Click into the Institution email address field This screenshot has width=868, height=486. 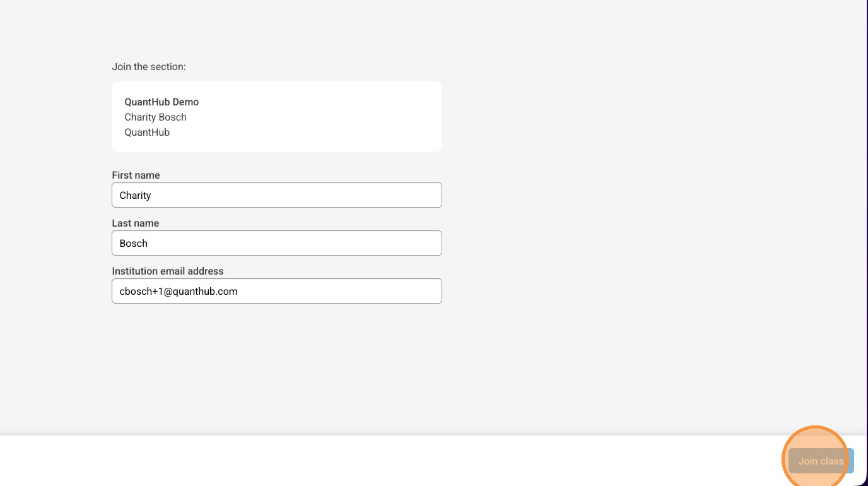276,291
